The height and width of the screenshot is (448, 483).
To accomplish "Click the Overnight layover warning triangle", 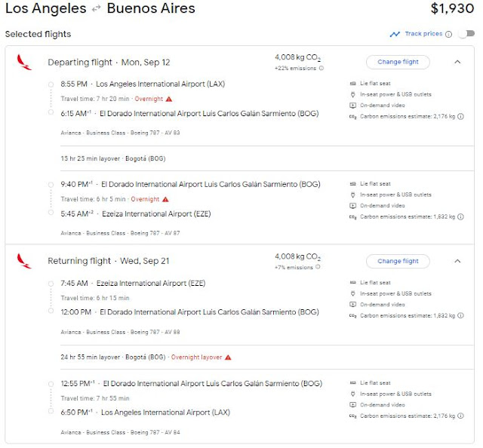I will pyautogui.click(x=228, y=357).
